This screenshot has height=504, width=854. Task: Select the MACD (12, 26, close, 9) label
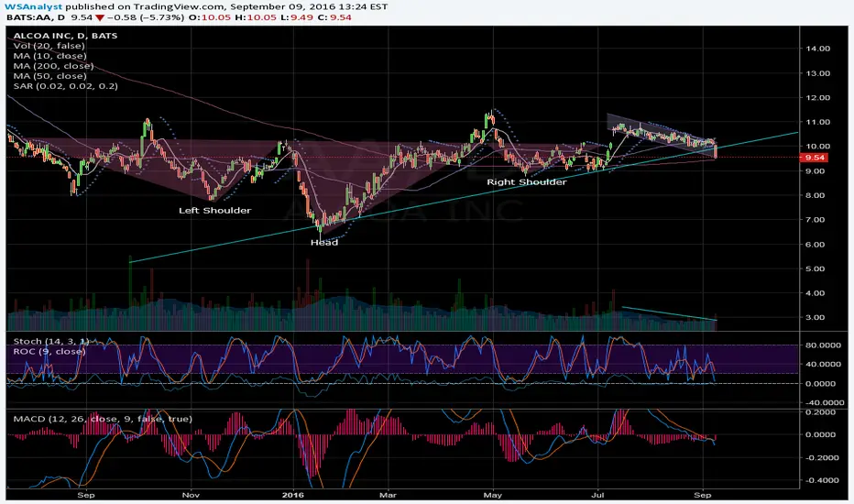coord(103,419)
